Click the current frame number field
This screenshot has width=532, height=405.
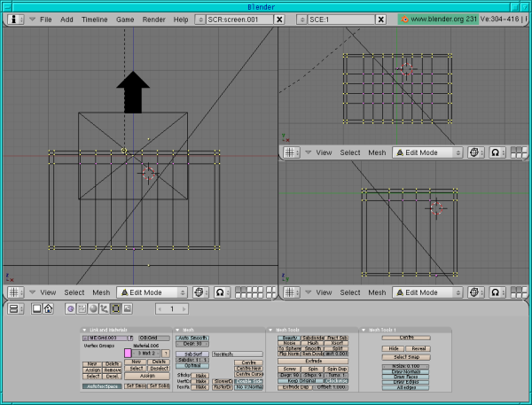tap(173, 308)
